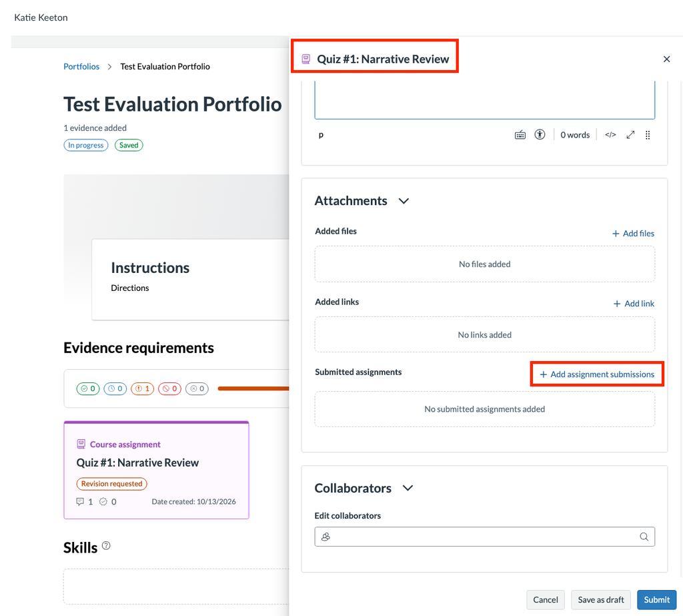Click the Skills help question icon
The width and height of the screenshot is (683, 616).
point(106,545)
